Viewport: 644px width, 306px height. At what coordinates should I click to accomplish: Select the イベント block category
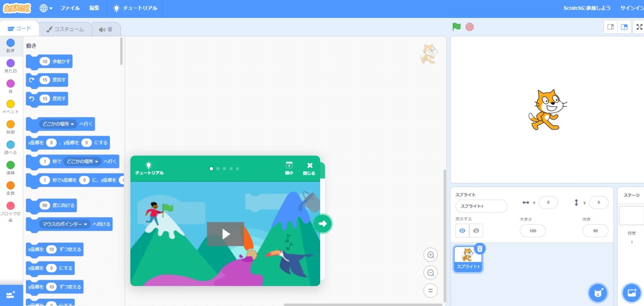click(10, 107)
